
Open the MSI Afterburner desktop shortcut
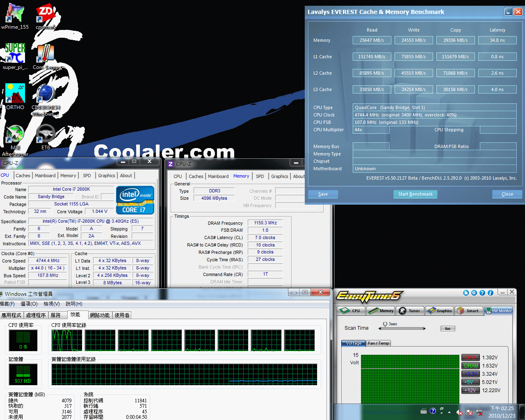tap(15, 140)
